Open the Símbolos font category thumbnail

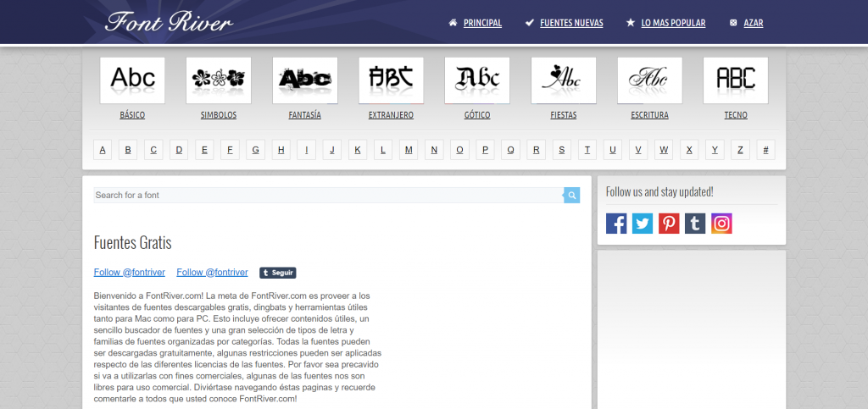(x=219, y=80)
